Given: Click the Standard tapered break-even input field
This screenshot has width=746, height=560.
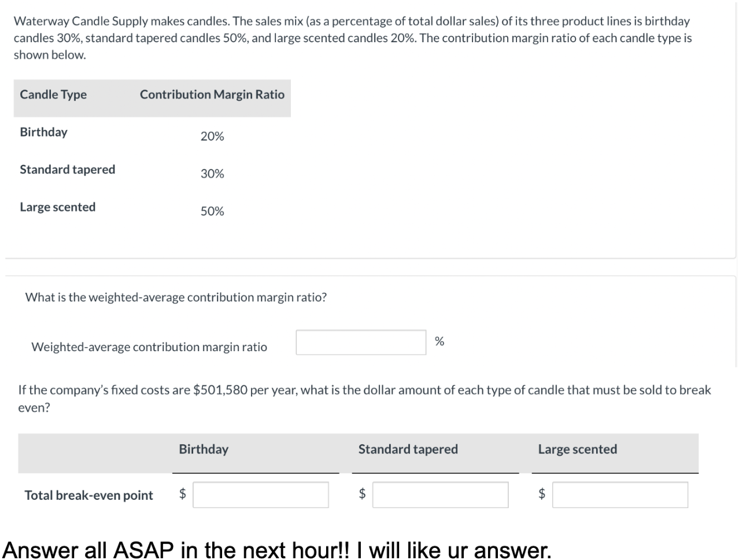Looking at the screenshot, I should point(440,495).
